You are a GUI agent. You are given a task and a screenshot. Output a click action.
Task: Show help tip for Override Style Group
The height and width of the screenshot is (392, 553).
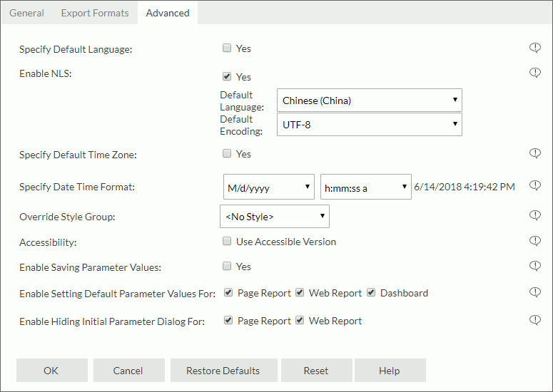tap(535, 216)
